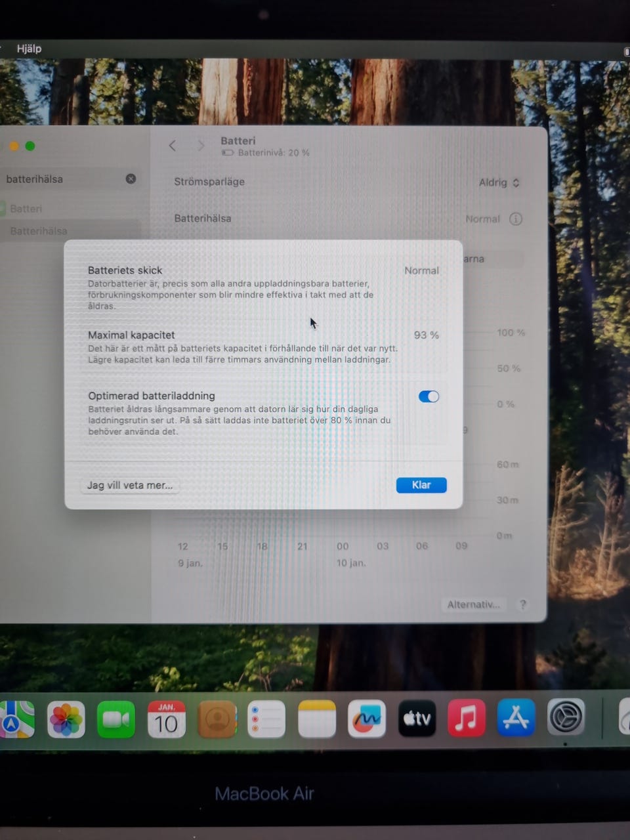Open Freeform from the Dock

click(x=366, y=720)
